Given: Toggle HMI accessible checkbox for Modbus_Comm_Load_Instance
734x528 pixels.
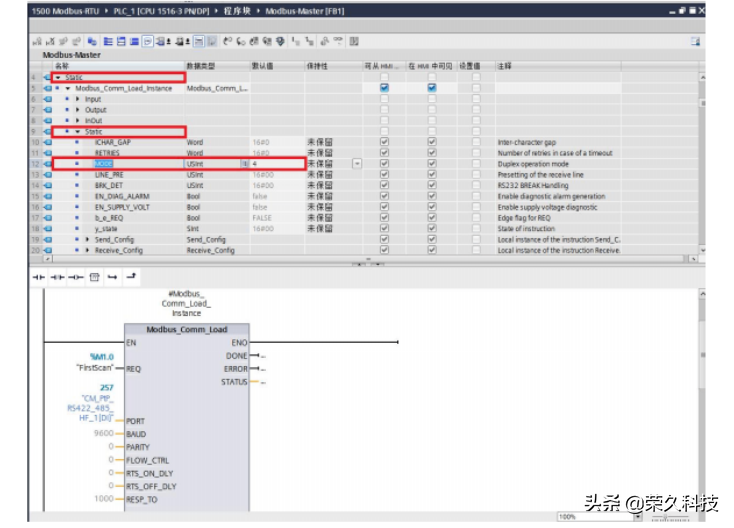Looking at the screenshot, I should coord(384,88).
